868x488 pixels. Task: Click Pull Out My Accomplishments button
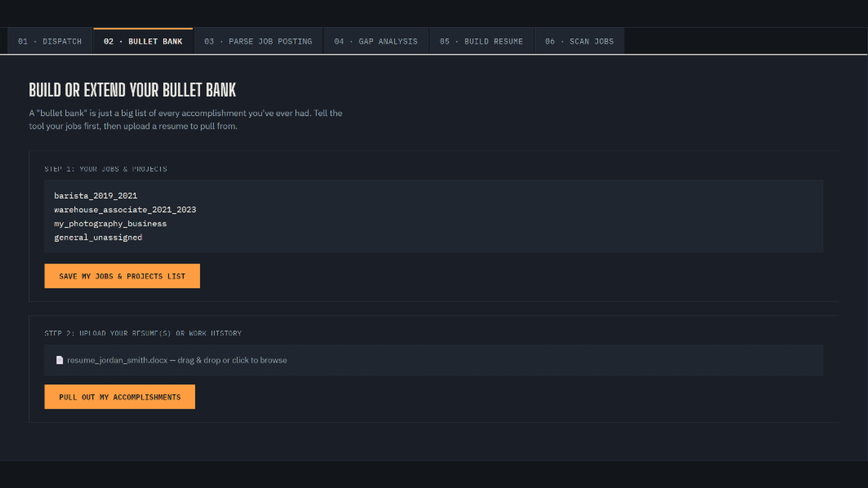(120, 397)
